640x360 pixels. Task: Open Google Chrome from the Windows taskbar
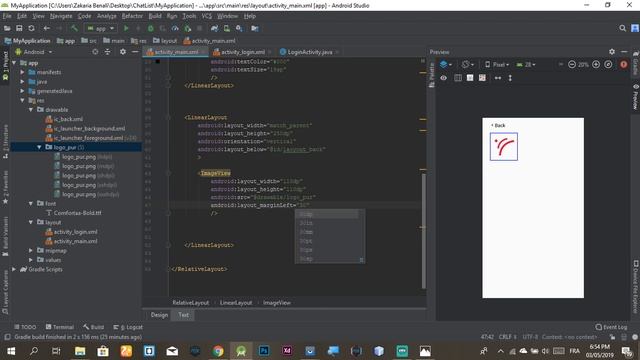pos(218,351)
